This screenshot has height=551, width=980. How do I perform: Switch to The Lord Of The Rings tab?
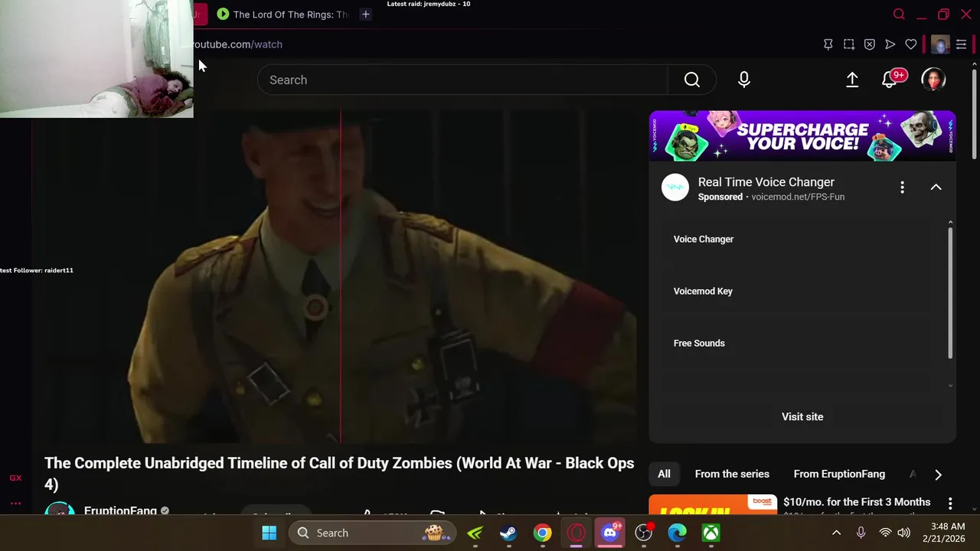click(x=283, y=14)
